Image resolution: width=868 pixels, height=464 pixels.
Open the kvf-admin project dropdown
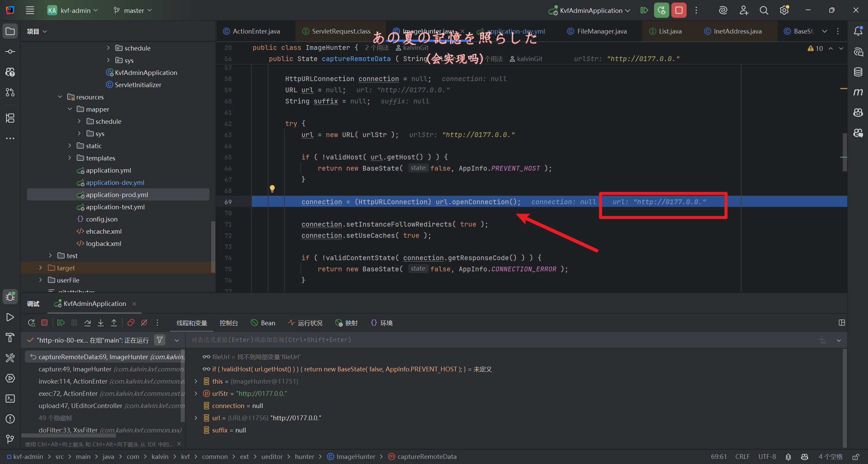[x=73, y=11]
